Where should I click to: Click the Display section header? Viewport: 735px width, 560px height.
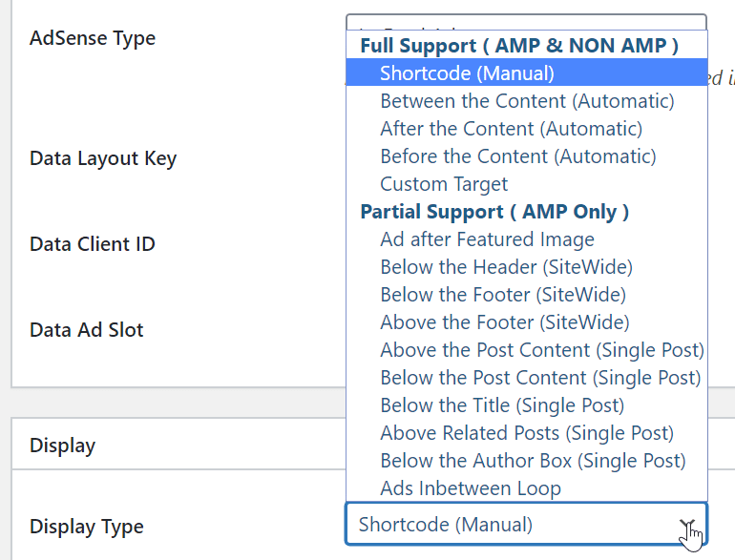[63, 445]
